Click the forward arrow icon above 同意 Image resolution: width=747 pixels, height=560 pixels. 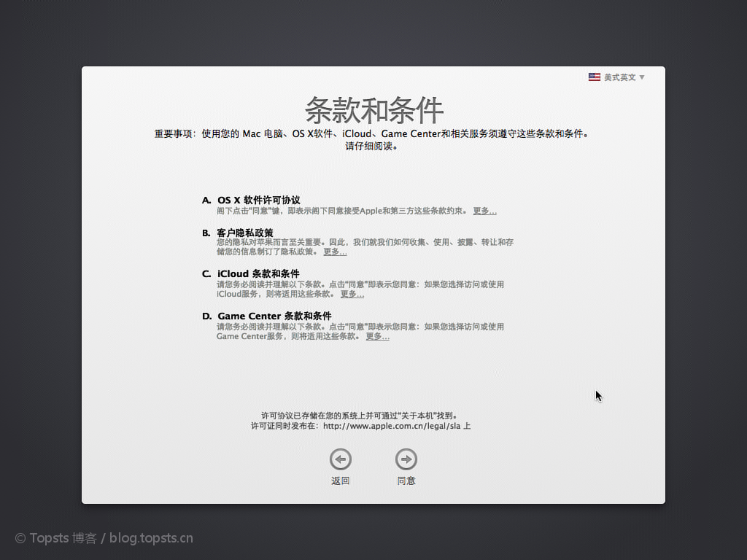click(406, 459)
